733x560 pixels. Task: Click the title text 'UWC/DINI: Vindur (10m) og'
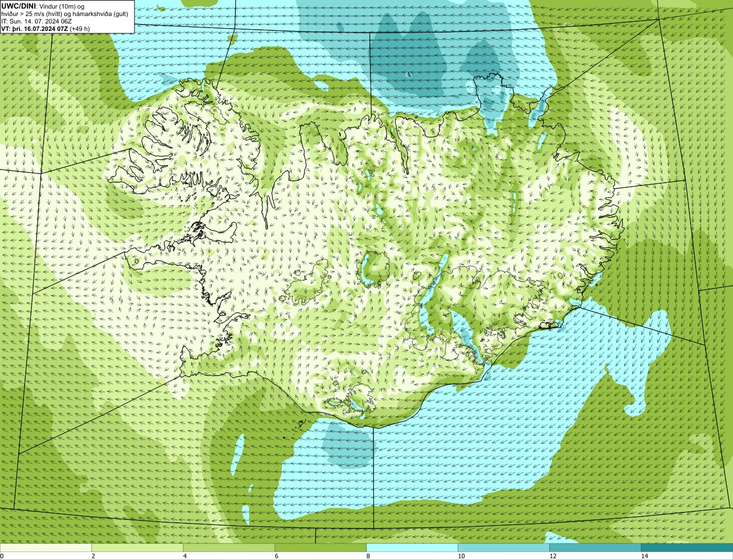pyautogui.click(x=43, y=6)
